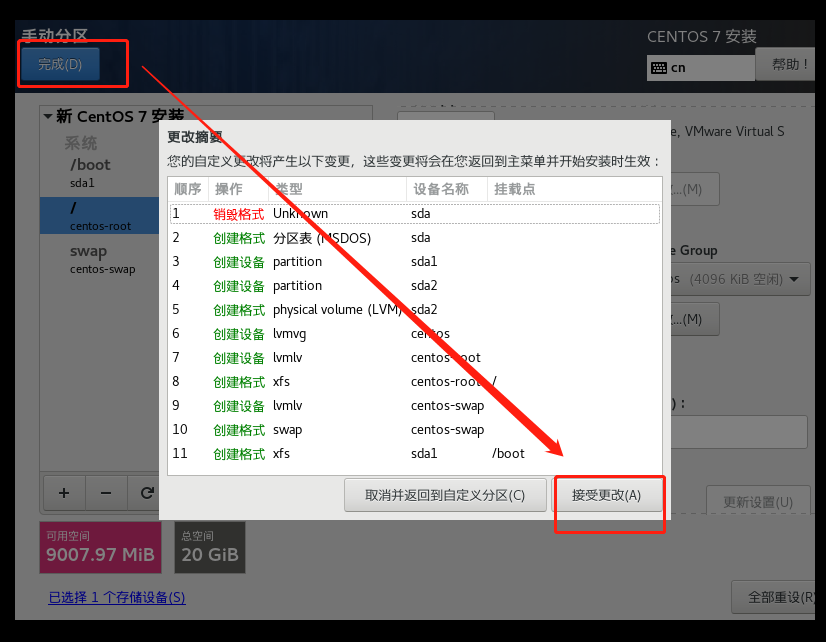
Task: Select the / centos-root partition entry
Action: point(100,215)
